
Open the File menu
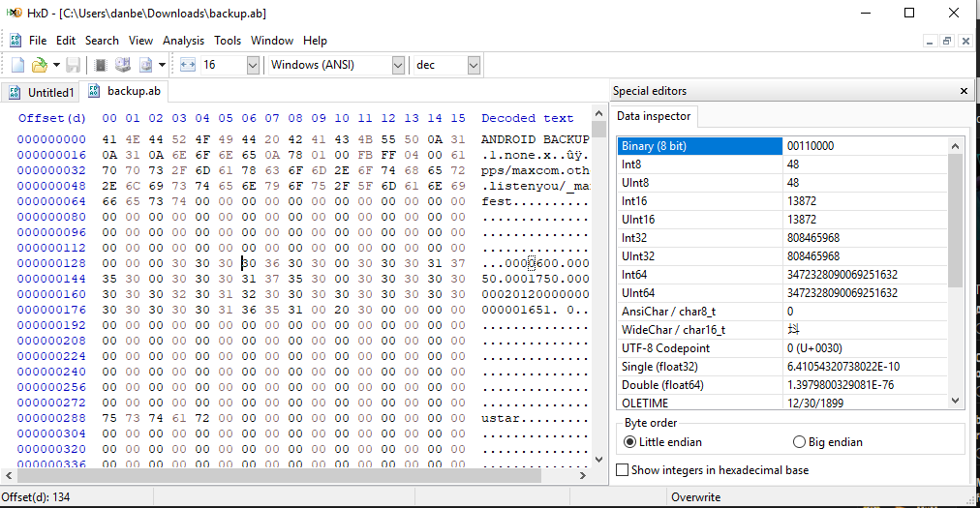38,41
